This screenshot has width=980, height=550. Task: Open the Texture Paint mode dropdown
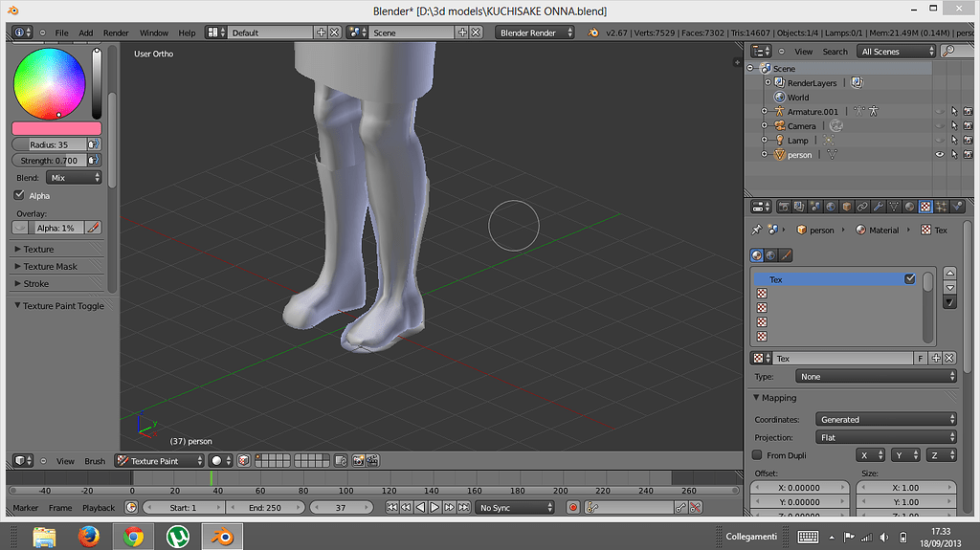[160, 461]
